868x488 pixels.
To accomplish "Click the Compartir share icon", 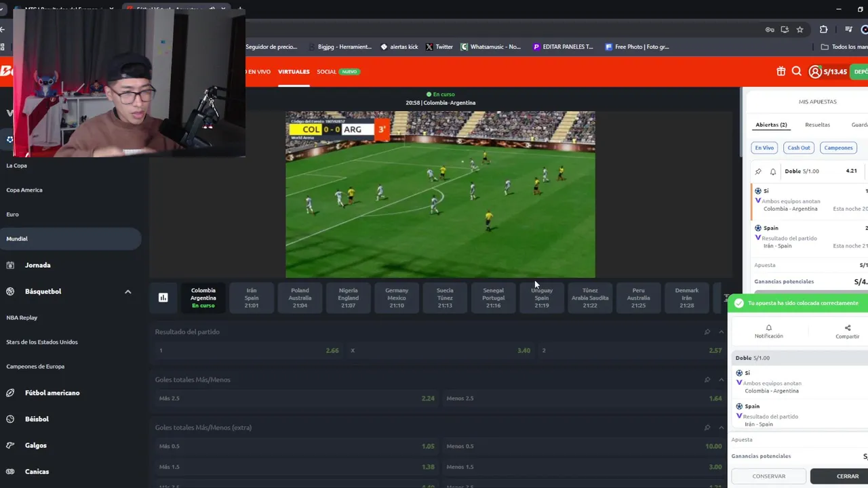I will (848, 331).
